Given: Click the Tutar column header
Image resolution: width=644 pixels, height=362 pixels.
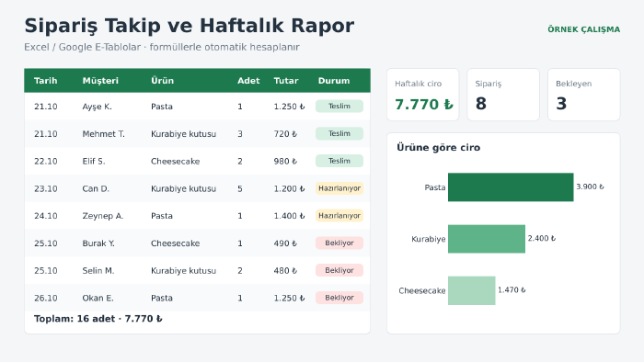Looking at the screenshot, I should [x=286, y=81].
